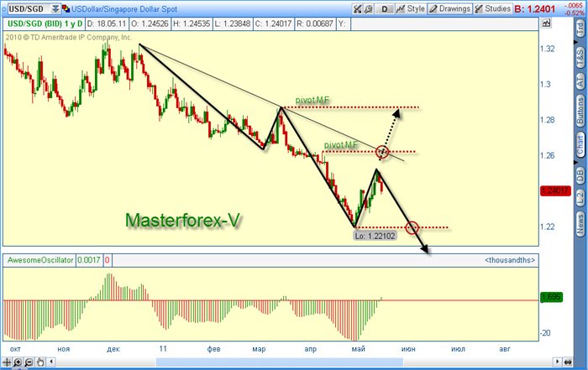588x370 pixels.
Task: Click the scroll left arrow
Action: (x=51, y=362)
